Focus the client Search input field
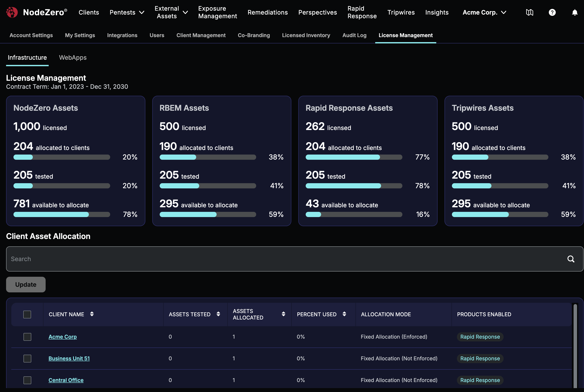Viewport: 584px width, 392px height. (x=295, y=259)
